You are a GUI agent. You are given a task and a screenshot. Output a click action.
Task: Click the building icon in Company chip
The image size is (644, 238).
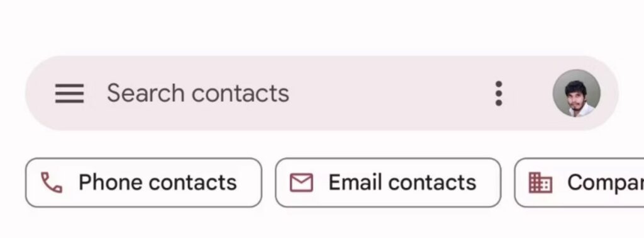tap(540, 183)
